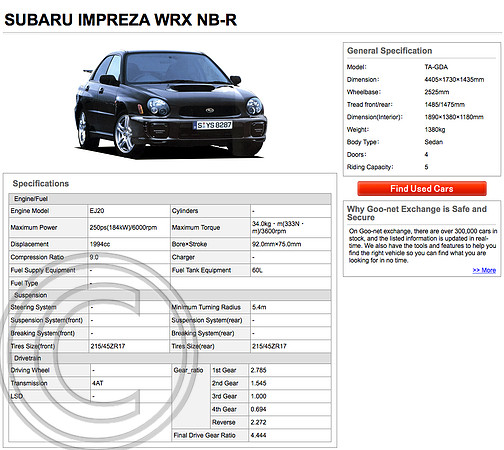
Task: Click the Reverse gear ratio 2.272
Action: tap(258, 422)
